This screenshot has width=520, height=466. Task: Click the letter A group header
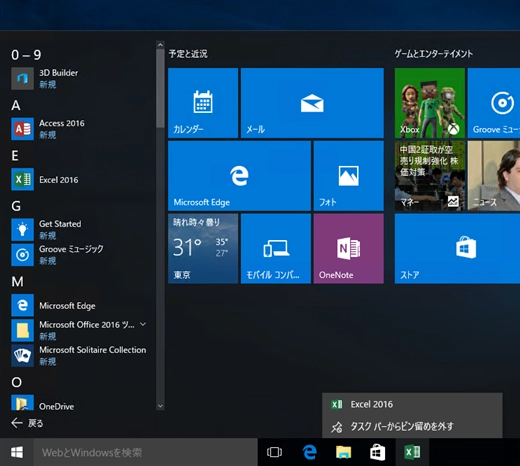[16, 105]
